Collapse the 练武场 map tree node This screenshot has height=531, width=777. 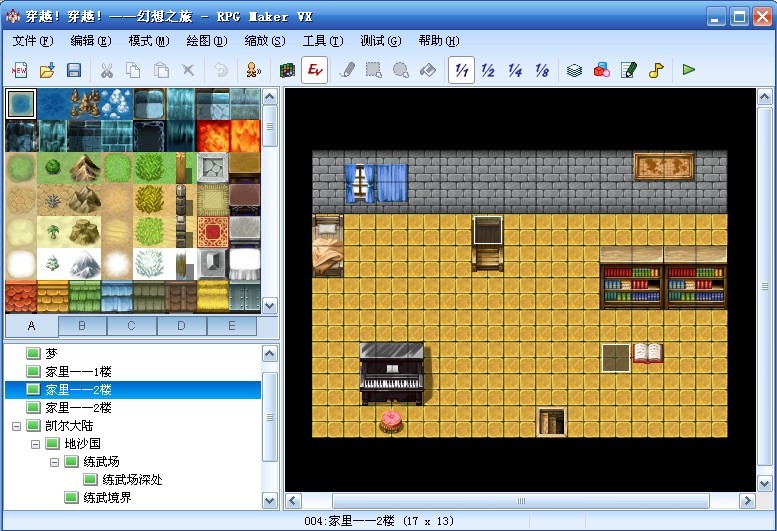click(55, 462)
